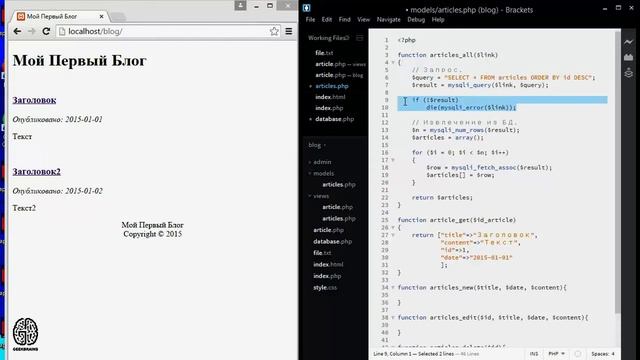This screenshot has width=640, height=360.
Task: Click the Spaces: 4 indentation setting
Action: tap(603, 354)
